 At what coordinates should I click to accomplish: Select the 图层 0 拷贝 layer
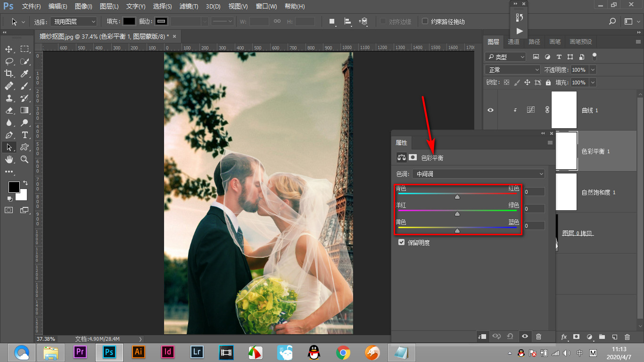578,233
